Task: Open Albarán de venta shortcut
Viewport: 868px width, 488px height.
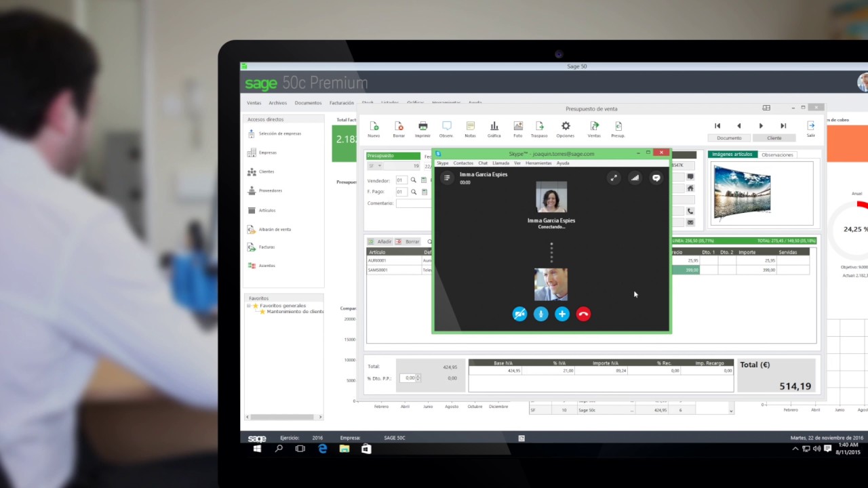Action: pos(269,229)
